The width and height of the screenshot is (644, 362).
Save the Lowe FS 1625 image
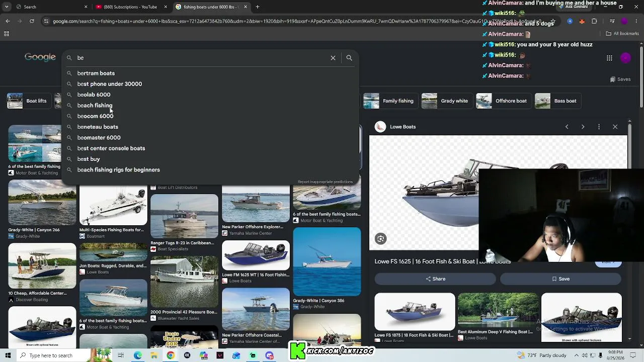[x=560, y=279]
